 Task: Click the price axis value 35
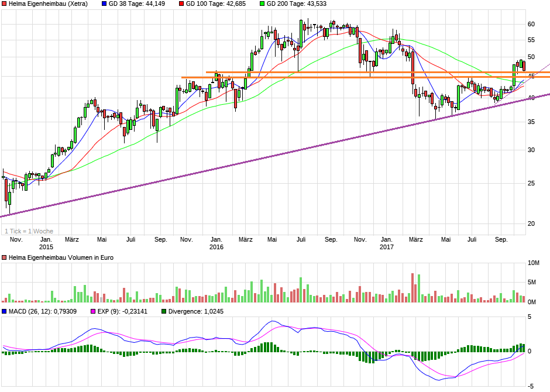[531, 122]
